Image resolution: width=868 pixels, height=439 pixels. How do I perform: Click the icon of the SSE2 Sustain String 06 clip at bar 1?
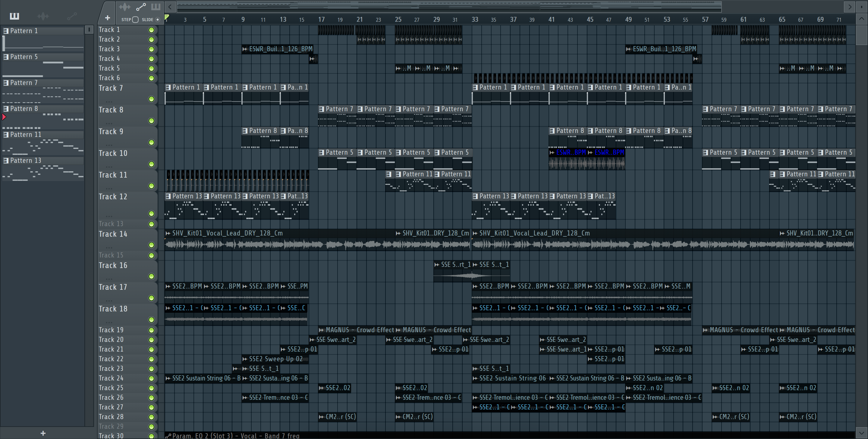tap(168, 379)
